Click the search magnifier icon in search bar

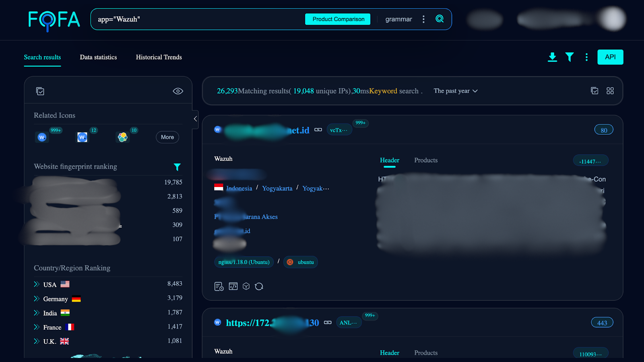pos(440,19)
